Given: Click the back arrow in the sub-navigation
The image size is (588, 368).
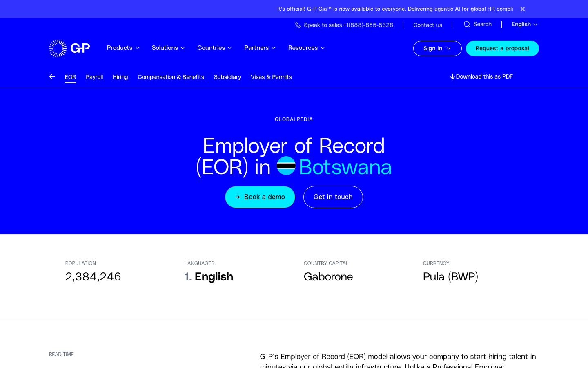Looking at the screenshot, I should pos(52,76).
